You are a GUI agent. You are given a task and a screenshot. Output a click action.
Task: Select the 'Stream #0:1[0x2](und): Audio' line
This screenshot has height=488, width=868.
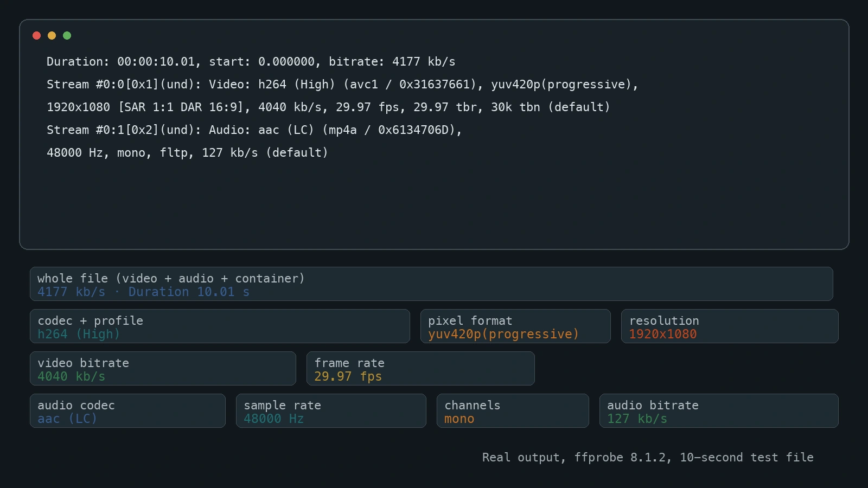254,130
